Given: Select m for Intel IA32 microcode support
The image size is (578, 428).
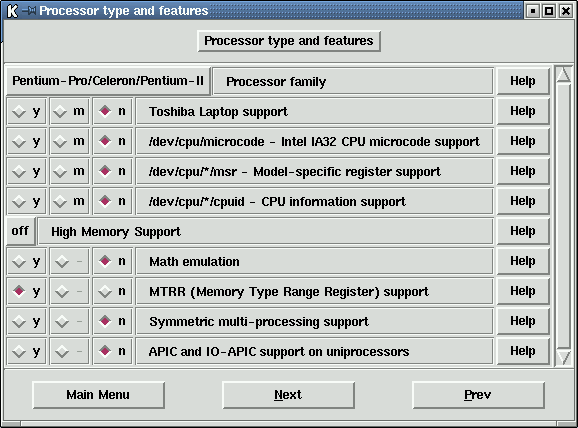Looking at the screenshot, I should point(70,141).
